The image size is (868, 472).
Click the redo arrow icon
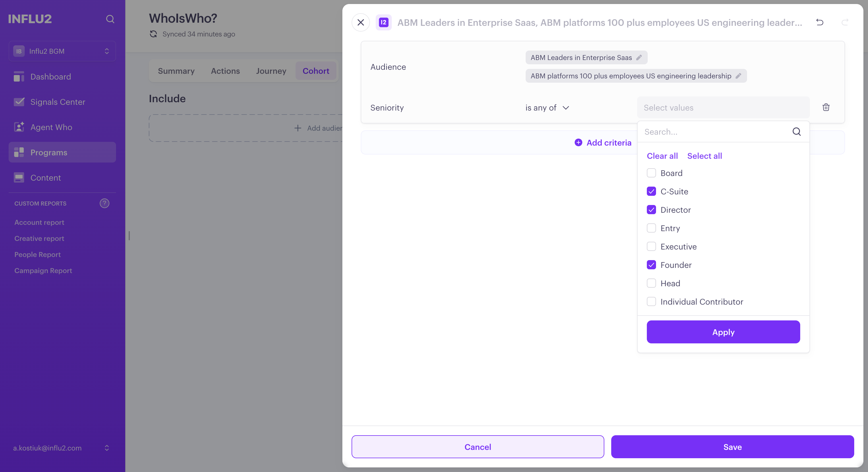tap(845, 23)
